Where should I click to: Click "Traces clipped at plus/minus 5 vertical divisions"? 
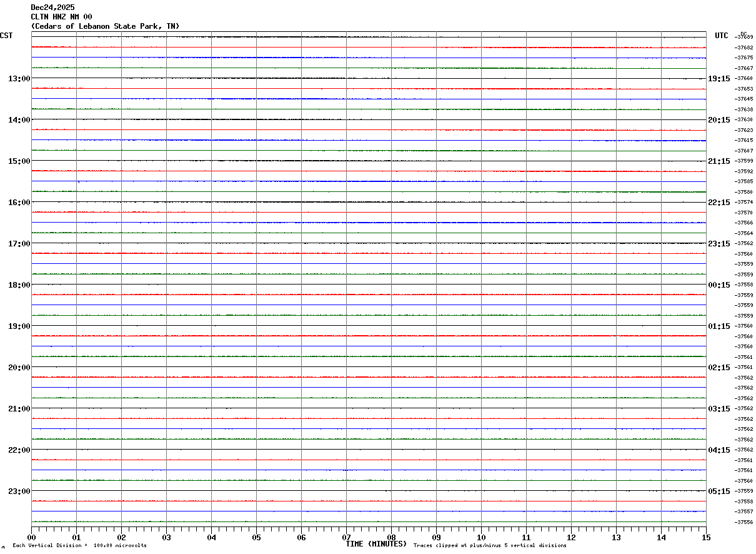pos(490,546)
